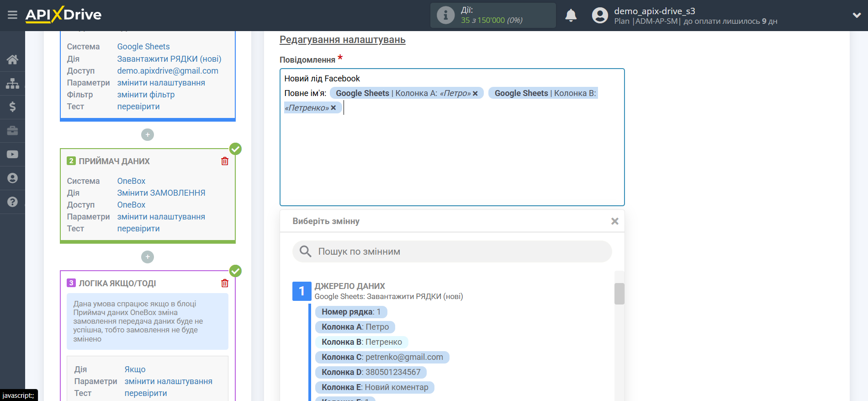Image resolution: width=868 pixels, height=401 pixels.
Task: Open Змінити ЗАМОВЛЕННЯ action link
Action: point(161,193)
